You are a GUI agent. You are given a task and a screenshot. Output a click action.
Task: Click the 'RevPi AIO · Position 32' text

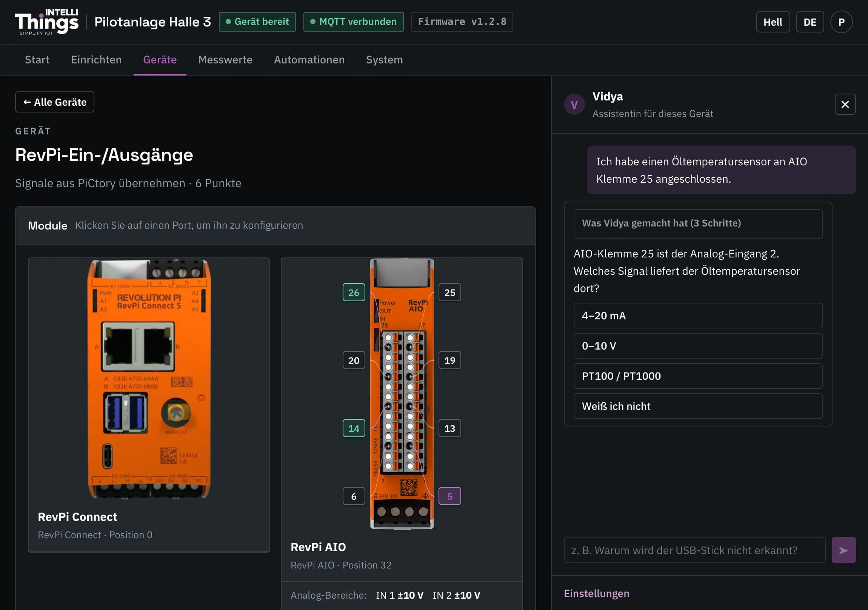tap(341, 565)
